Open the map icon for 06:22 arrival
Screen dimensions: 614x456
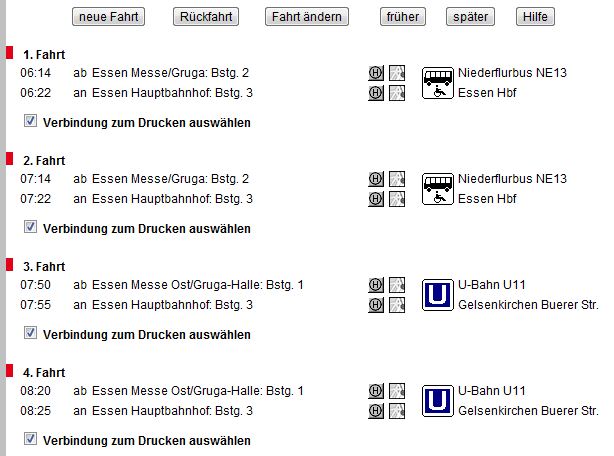click(396, 93)
